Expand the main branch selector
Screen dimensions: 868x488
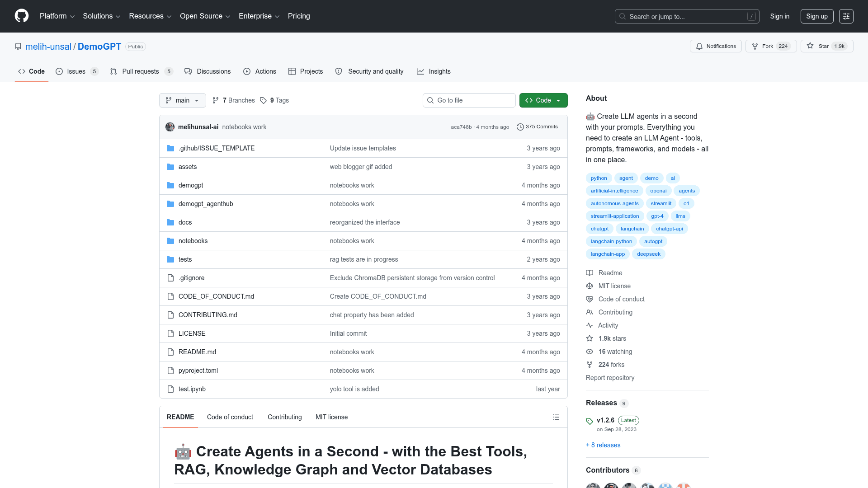click(183, 100)
